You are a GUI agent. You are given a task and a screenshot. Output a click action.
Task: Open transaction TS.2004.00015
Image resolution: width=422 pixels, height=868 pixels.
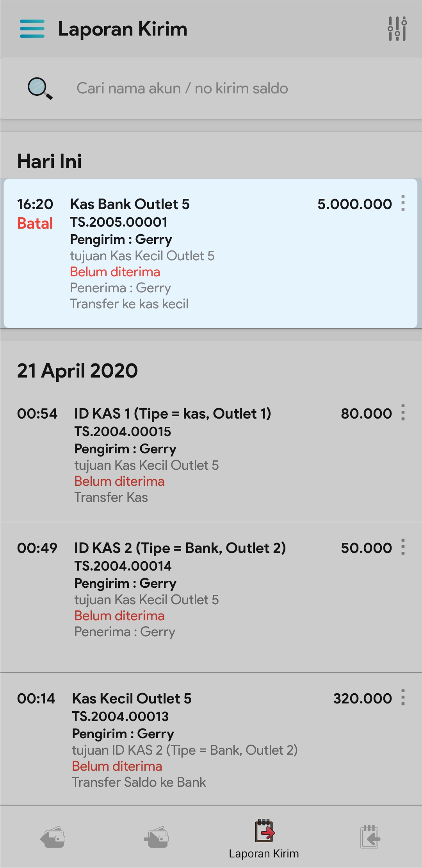click(x=123, y=432)
